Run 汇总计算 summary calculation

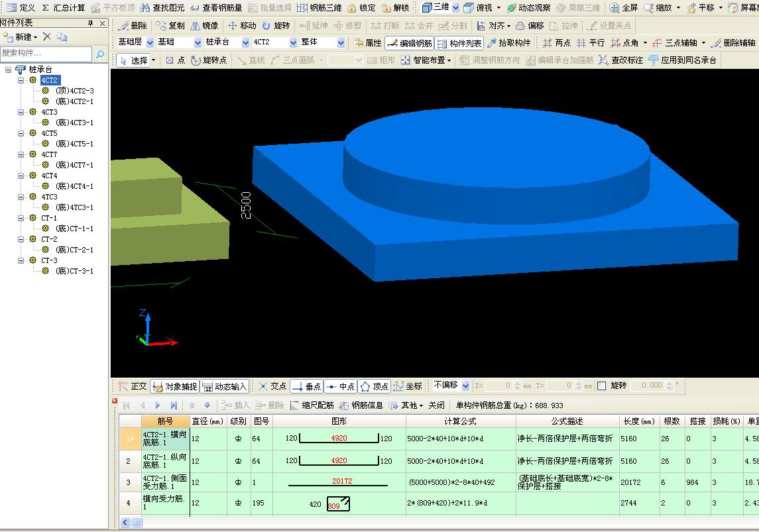63,8
